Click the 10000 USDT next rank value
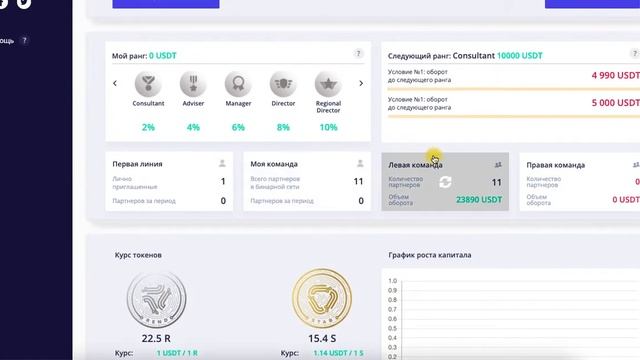The image size is (640, 360). [x=520, y=56]
